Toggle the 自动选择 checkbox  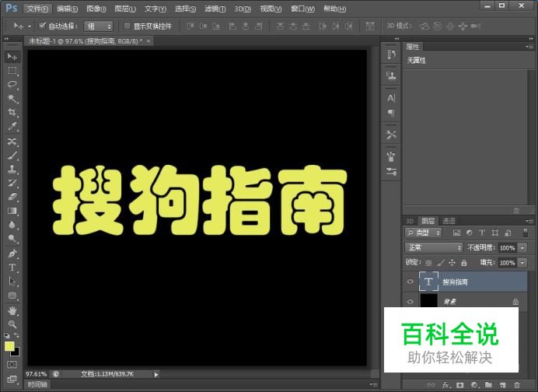point(42,26)
